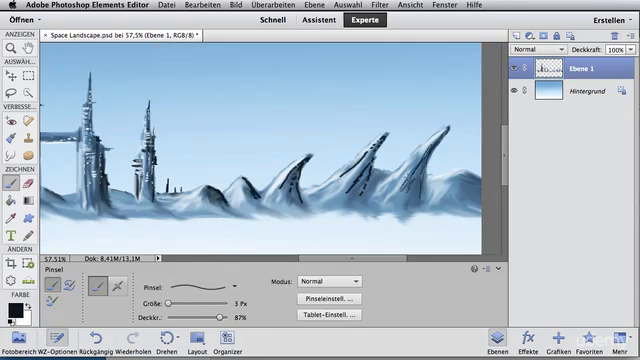Image resolution: width=640 pixels, height=360 pixels.
Task: Select the Sponge tool
Action: pyautogui.click(x=28, y=156)
